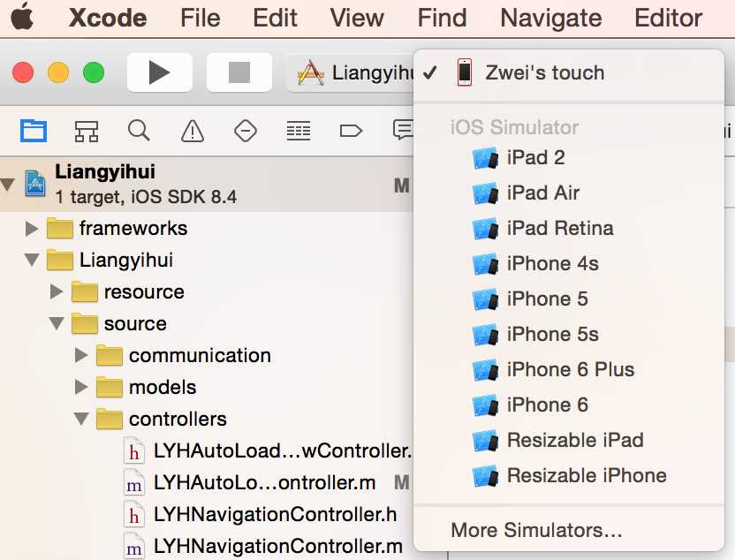
Task: Select the source folder icon
Action: pos(85,324)
